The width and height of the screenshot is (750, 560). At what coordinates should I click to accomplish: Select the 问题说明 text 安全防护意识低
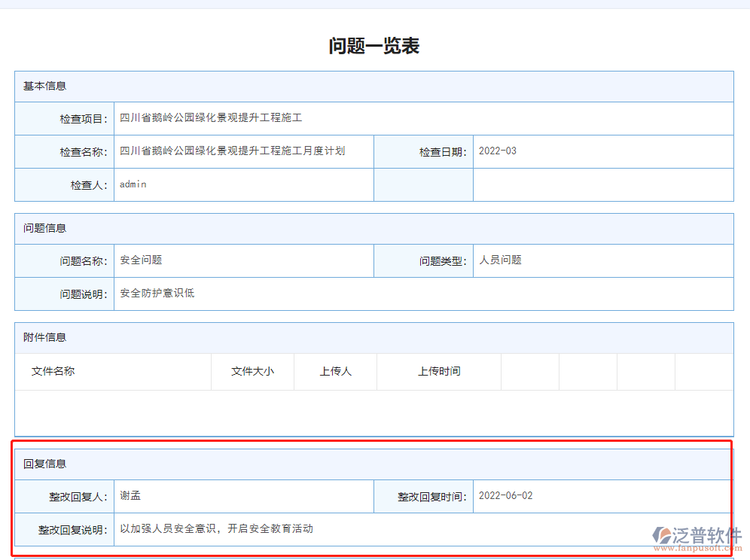pyautogui.click(x=154, y=294)
